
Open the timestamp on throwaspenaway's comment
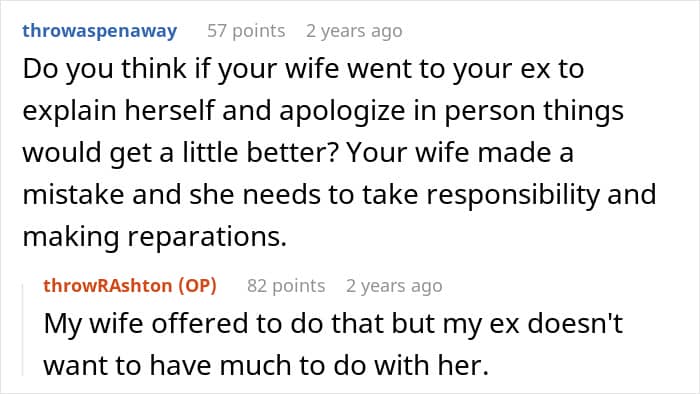(x=354, y=31)
